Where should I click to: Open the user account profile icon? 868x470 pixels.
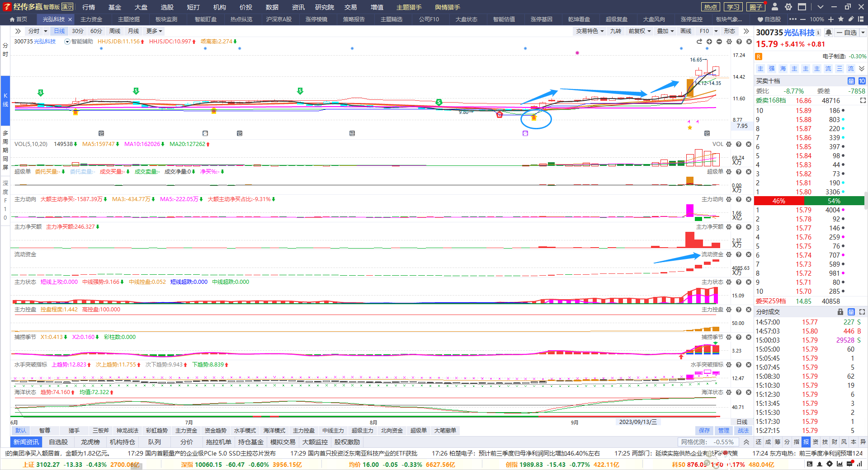click(x=775, y=7)
